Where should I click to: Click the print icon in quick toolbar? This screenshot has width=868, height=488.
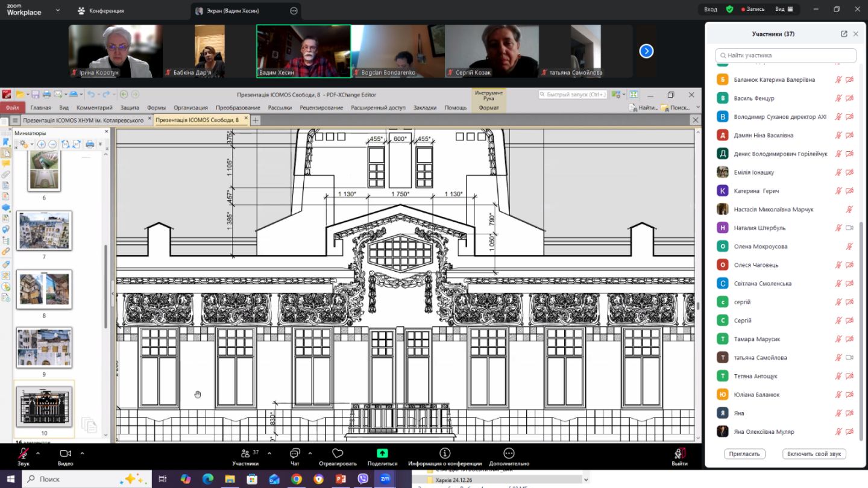pos(46,95)
